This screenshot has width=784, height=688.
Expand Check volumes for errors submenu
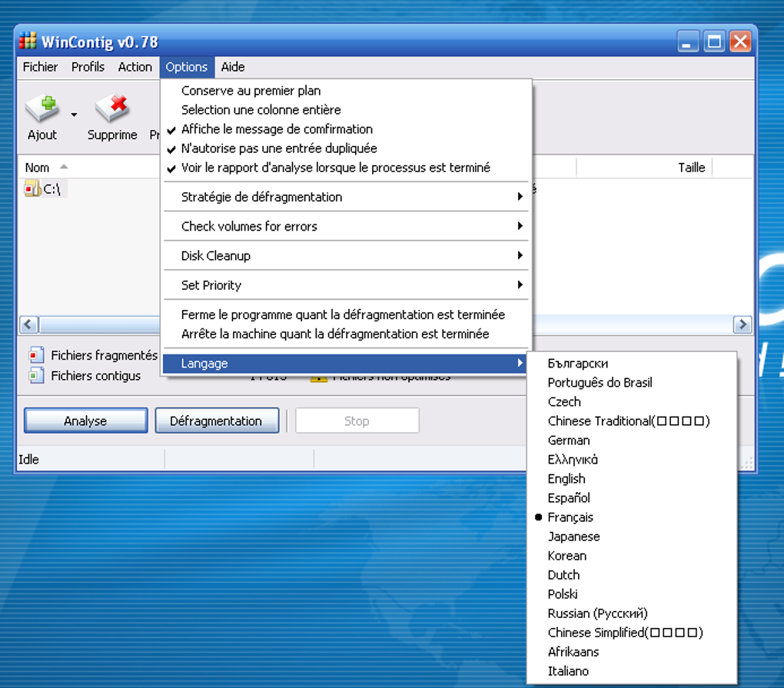coord(346,226)
